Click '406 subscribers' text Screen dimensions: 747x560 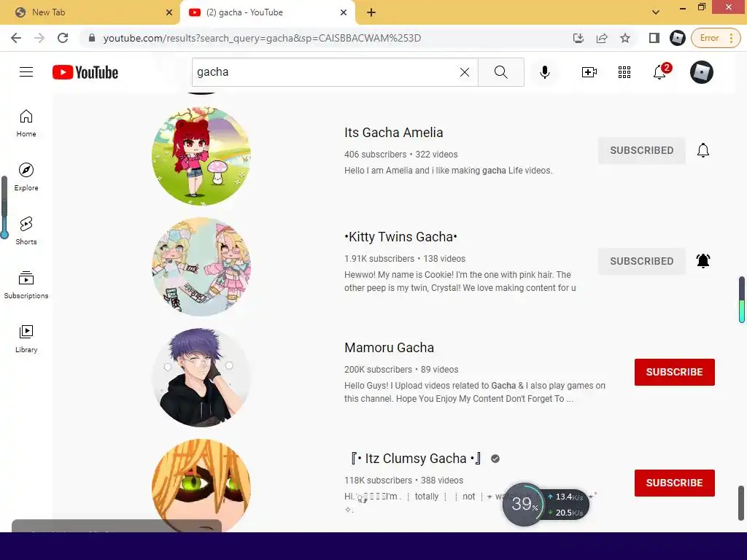click(375, 155)
